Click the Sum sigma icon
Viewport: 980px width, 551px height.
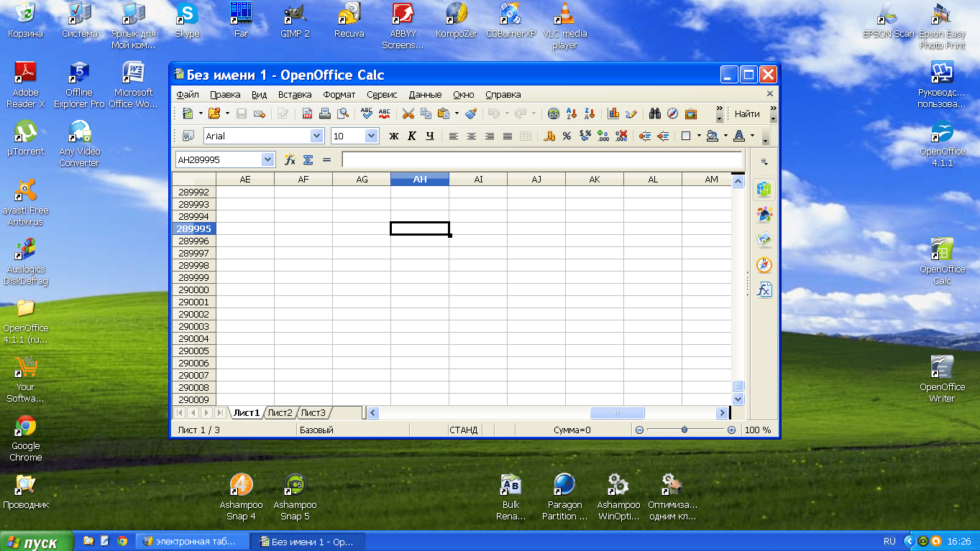coord(308,159)
